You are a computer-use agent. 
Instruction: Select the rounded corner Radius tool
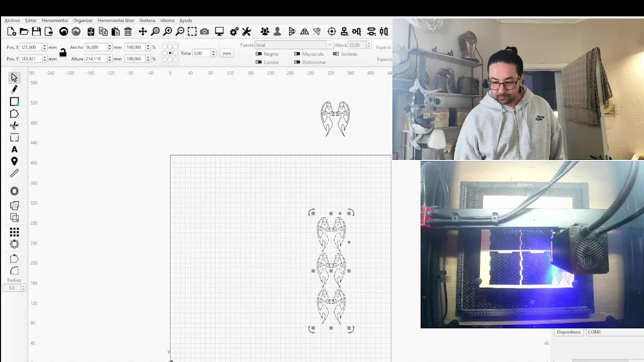[14, 271]
